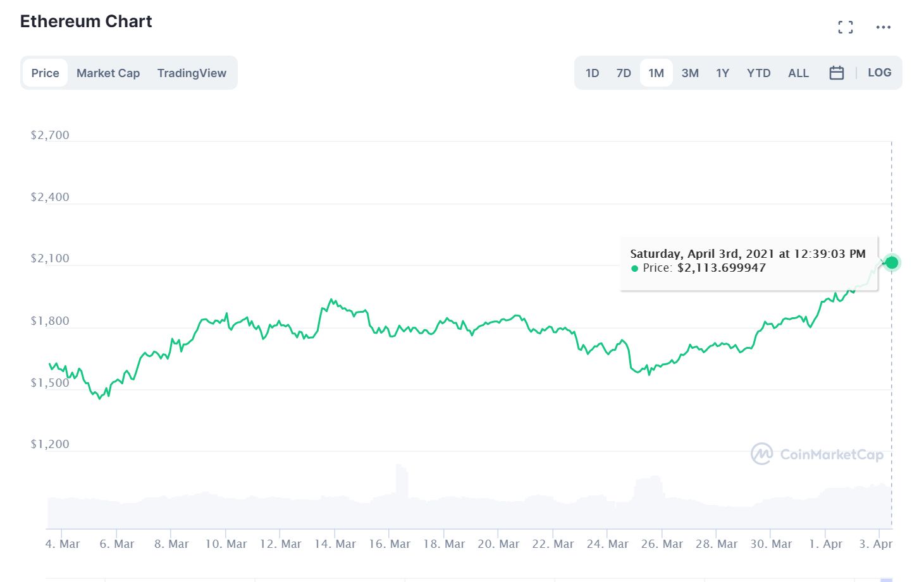The image size is (924, 582).
Task: Click the 14. Mar date label
Action: [335, 544]
